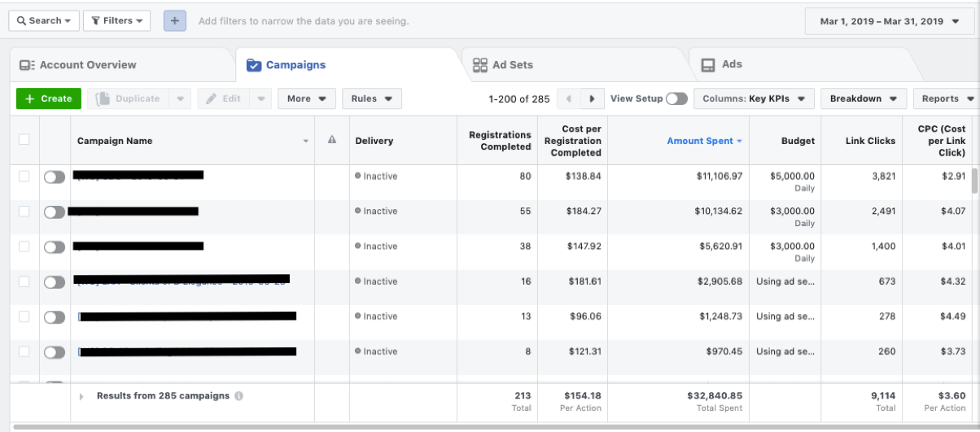Switch to the Campaigns tab
This screenshot has width=980, height=432.
[286, 65]
